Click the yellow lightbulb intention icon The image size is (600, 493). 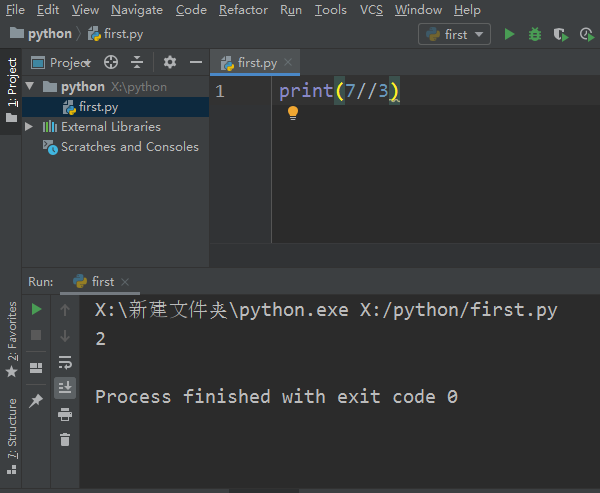(x=293, y=113)
